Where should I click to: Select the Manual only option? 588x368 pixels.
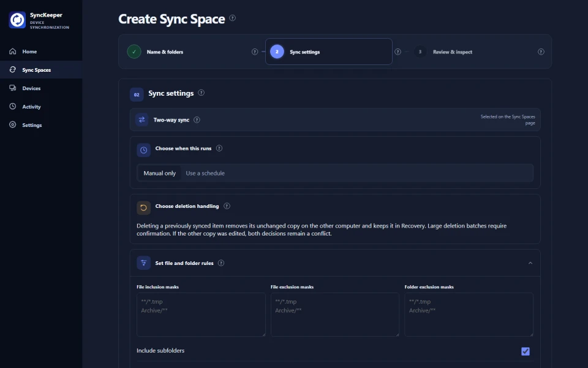point(159,173)
